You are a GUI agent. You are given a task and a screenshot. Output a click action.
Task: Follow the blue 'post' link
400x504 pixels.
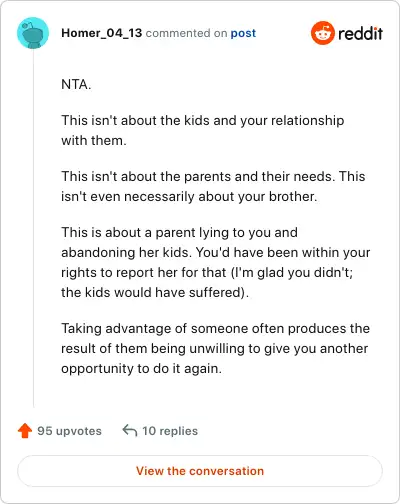pos(243,33)
